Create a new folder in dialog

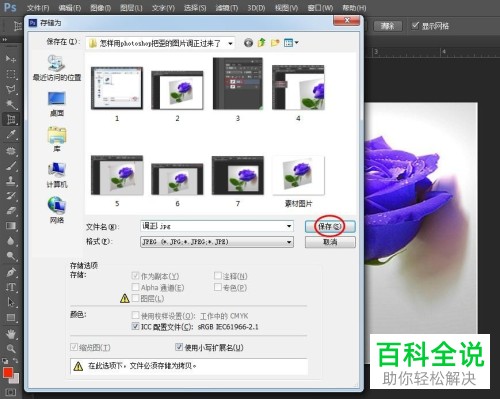[275, 43]
